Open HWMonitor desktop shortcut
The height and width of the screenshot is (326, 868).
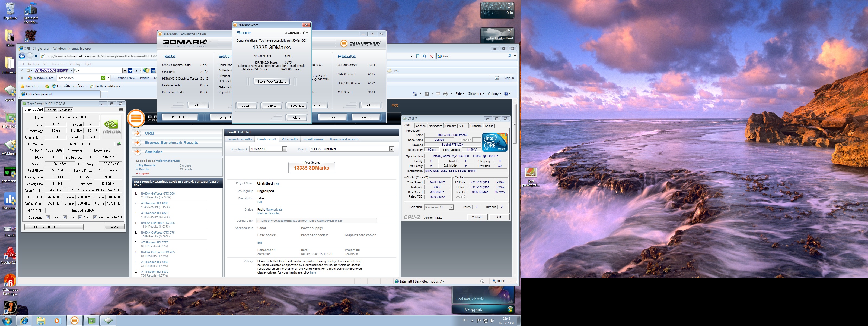(x=9, y=148)
